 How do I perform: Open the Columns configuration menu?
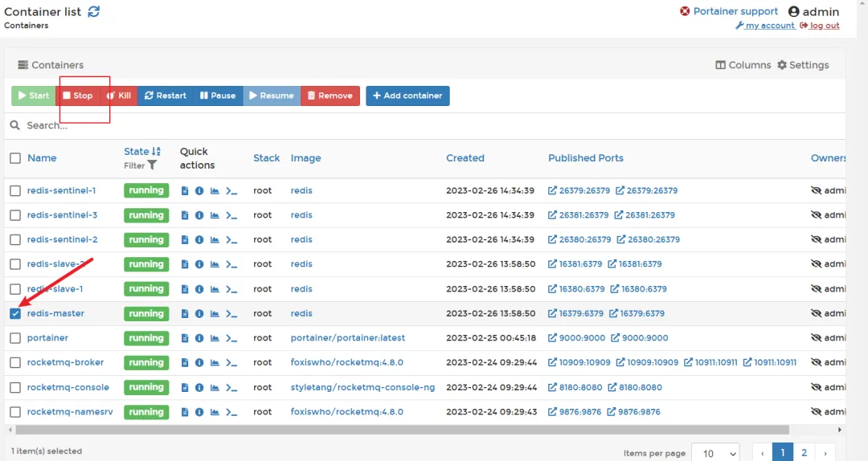[743, 65]
